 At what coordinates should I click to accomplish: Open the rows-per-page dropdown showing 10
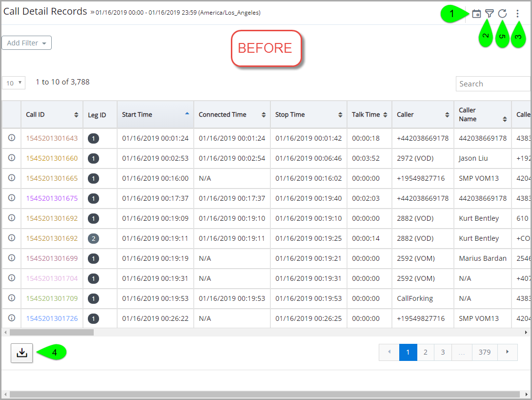click(x=13, y=82)
